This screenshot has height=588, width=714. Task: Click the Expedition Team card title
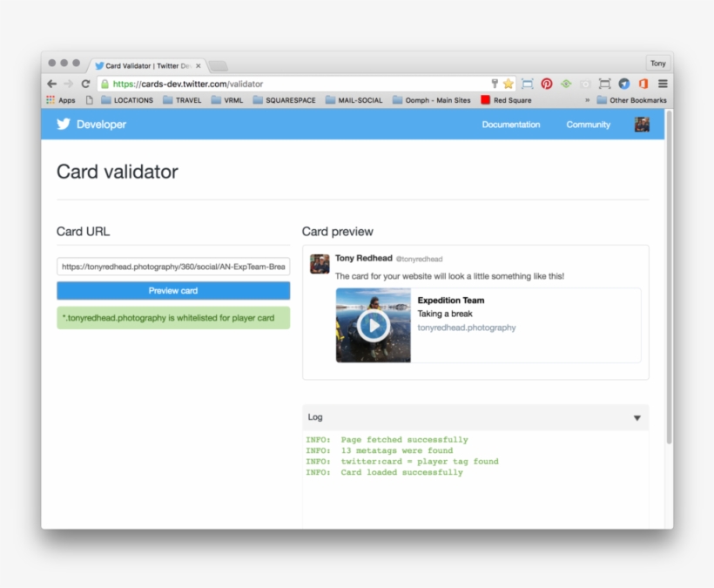tap(451, 301)
